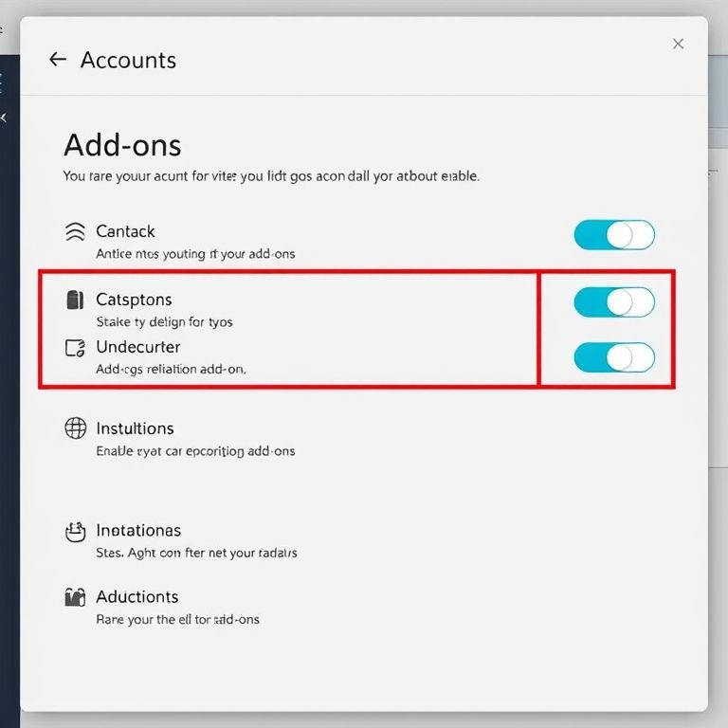
Task: Click the Cantack signal icon
Action: click(75, 231)
